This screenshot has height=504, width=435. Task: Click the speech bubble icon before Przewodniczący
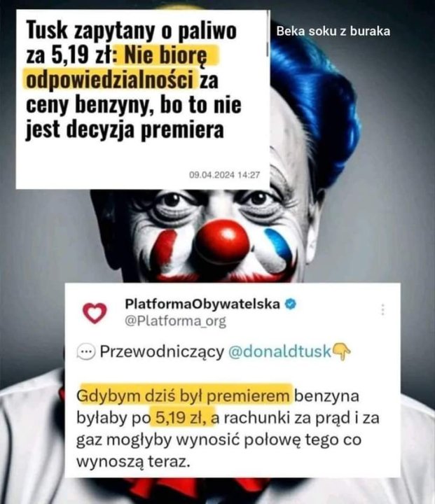pyautogui.click(x=86, y=352)
